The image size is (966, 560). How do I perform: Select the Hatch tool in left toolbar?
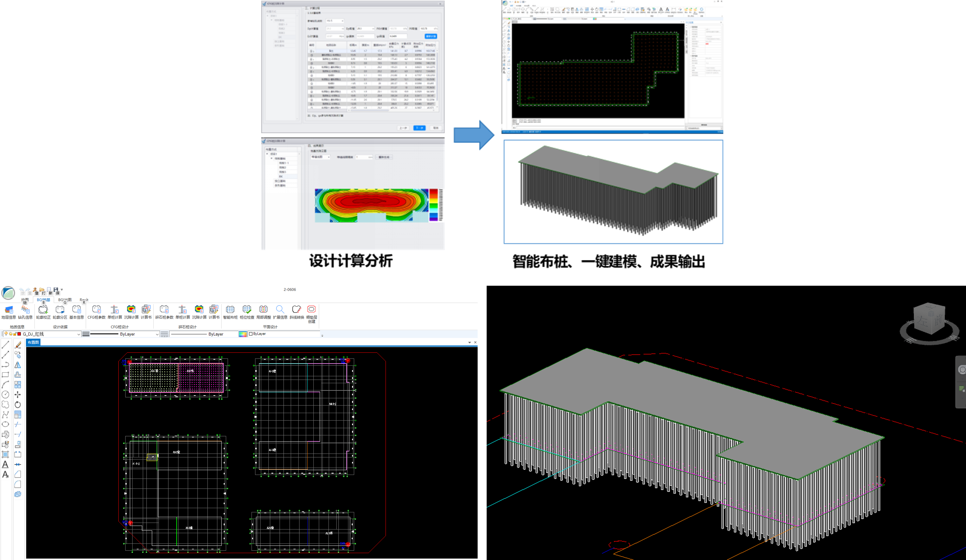(5, 455)
